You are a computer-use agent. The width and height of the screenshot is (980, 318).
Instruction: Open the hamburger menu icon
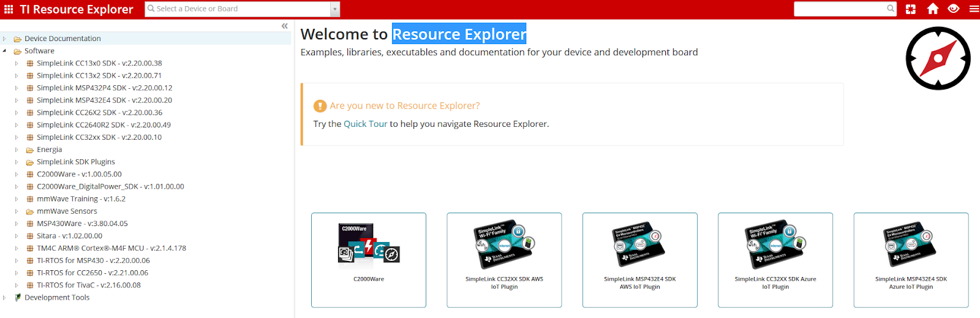coord(974,9)
